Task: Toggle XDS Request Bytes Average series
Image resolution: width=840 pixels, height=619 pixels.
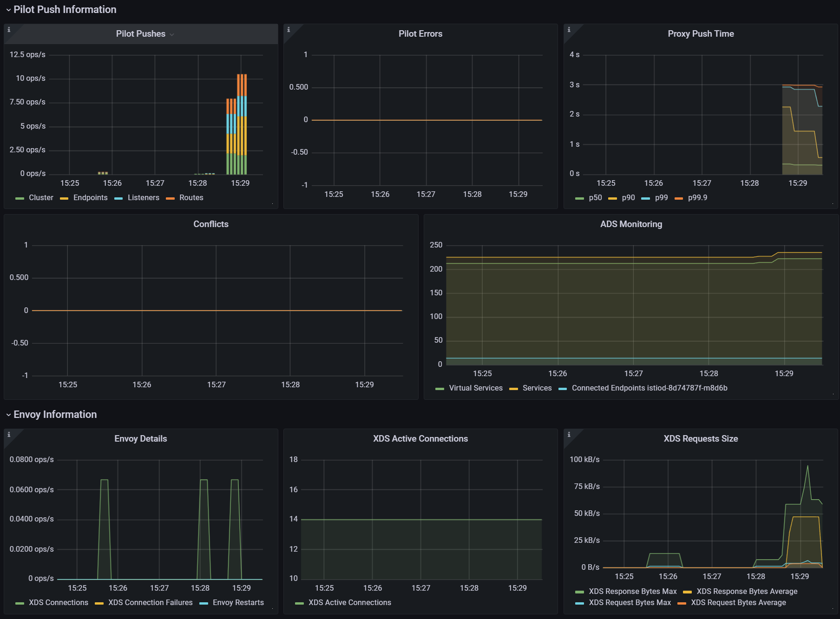Action: [739, 603]
